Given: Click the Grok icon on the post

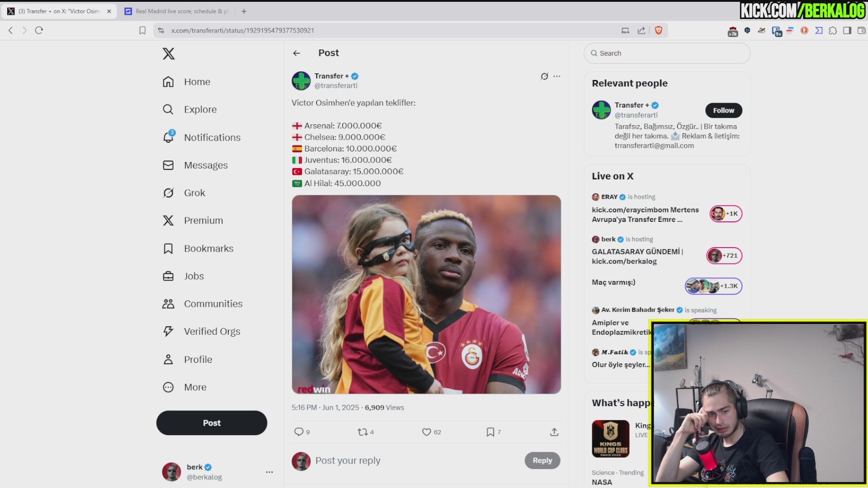Looking at the screenshot, I should (544, 76).
